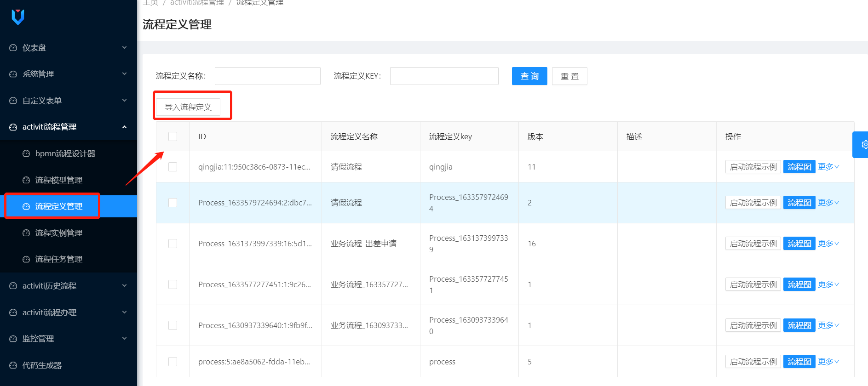Check the row for qingjia:11 process
Viewport: 868px width, 386px height.
pyautogui.click(x=172, y=167)
